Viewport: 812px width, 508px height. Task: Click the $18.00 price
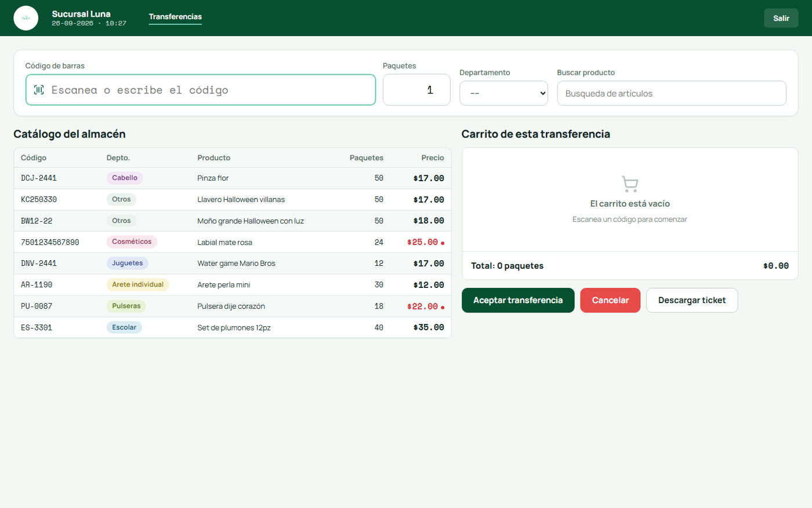point(429,221)
